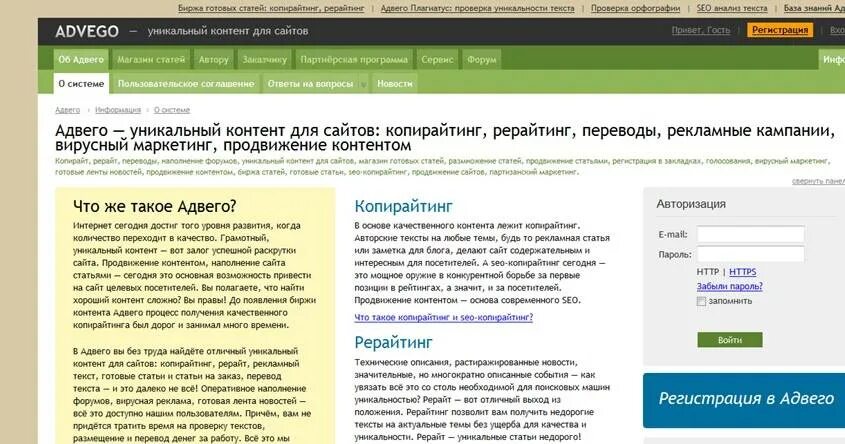The image size is (845, 444).
Task: Switch login to HTTPS link
Action: coord(743,272)
